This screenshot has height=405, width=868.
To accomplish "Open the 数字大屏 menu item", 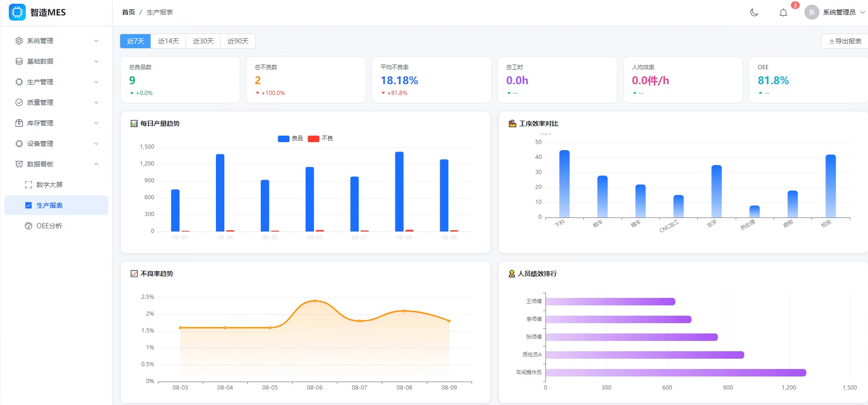I will pyautogui.click(x=56, y=185).
